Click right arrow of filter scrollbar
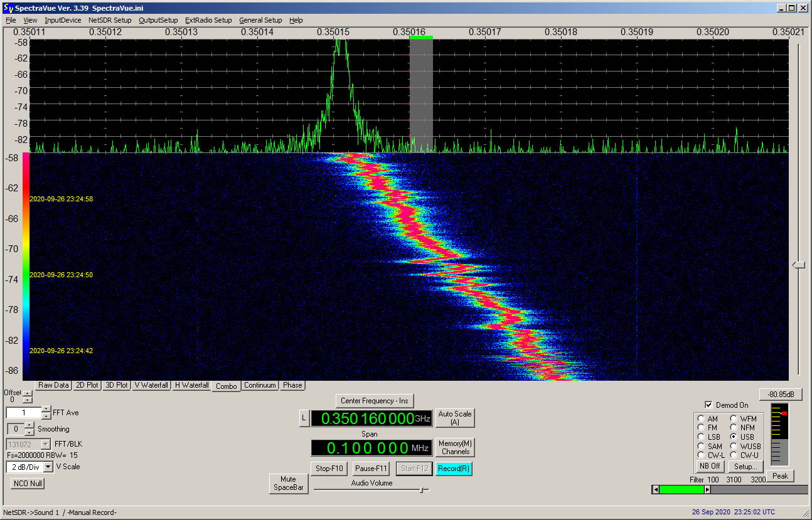This screenshot has height=520, width=812. [x=707, y=489]
